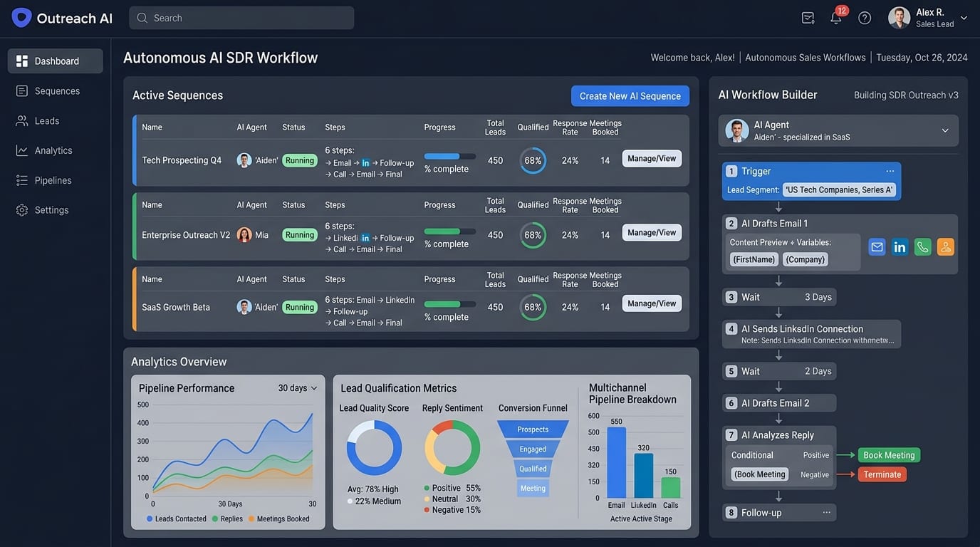Click the Leads Contacted legend entry
Image resolution: width=980 pixels, height=547 pixels.
(177, 519)
